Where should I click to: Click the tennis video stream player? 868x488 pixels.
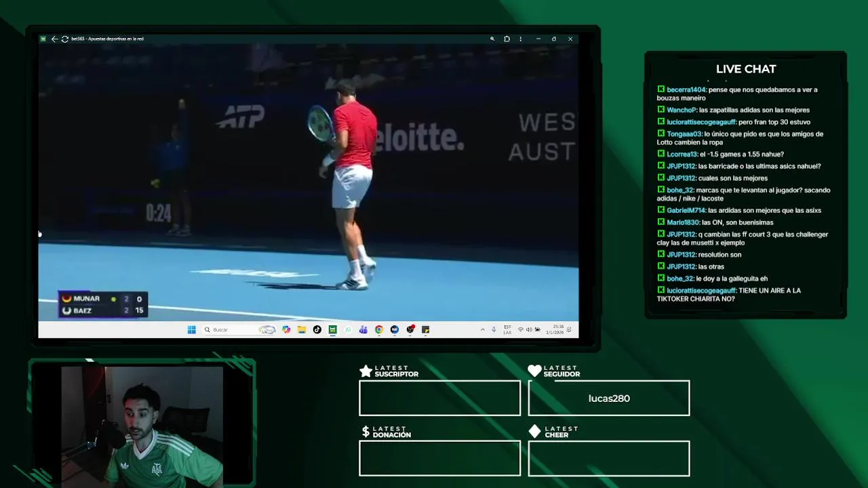308,182
